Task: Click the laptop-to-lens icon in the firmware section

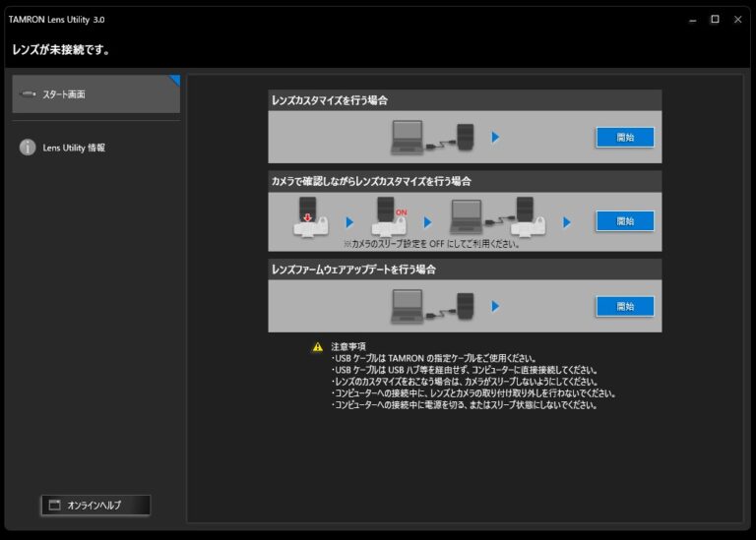Action: (x=433, y=306)
